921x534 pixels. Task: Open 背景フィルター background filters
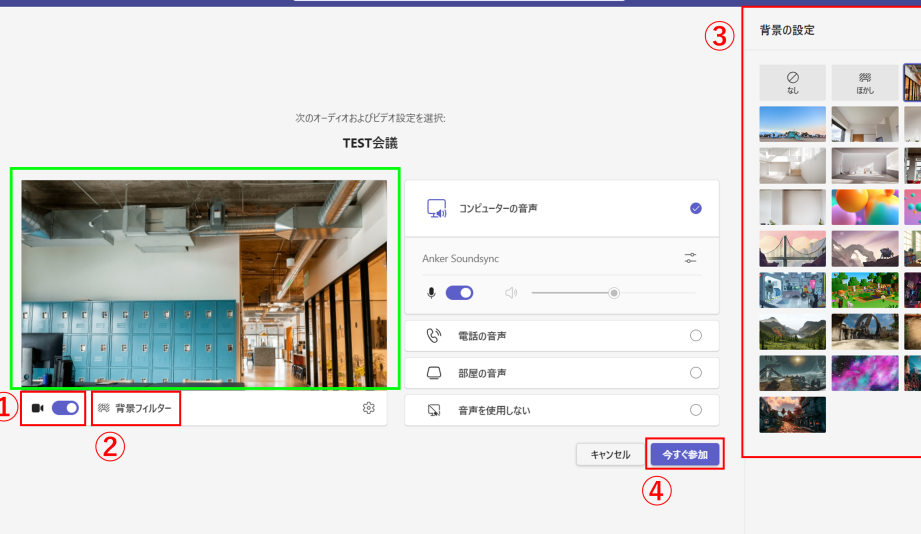pyautogui.click(x=135, y=408)
